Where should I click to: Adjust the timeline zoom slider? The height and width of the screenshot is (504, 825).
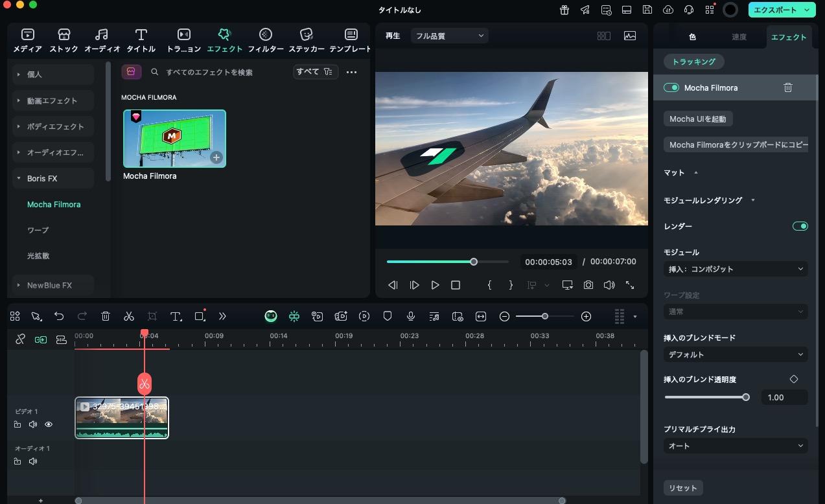[x=544, y=316]
